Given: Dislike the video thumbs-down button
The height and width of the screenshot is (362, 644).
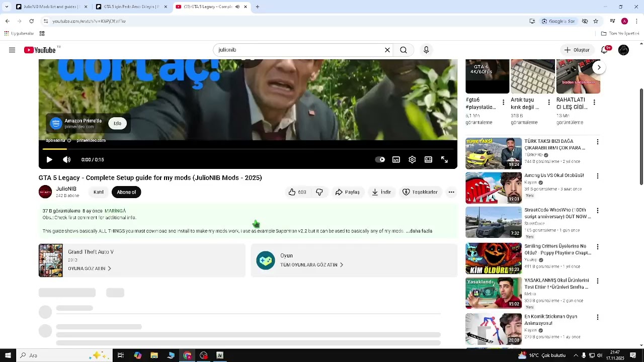Looking at the screenshot, I should [319, 192].
